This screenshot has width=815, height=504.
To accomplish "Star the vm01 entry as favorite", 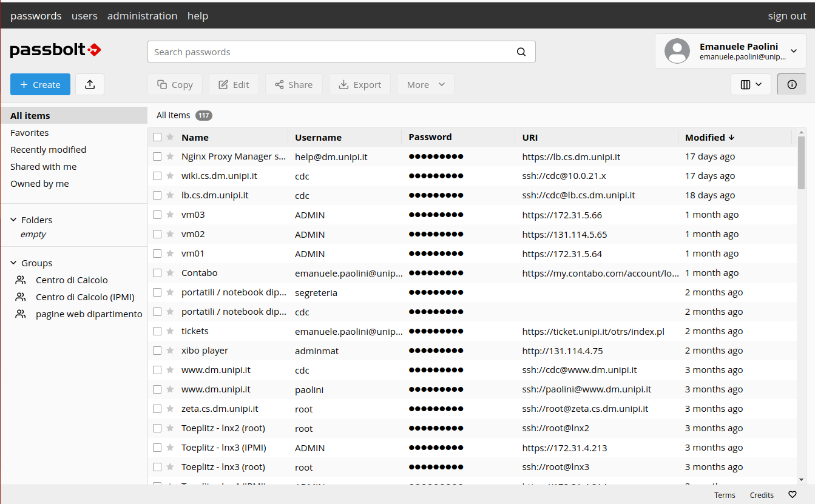I will tap(170, 254).
